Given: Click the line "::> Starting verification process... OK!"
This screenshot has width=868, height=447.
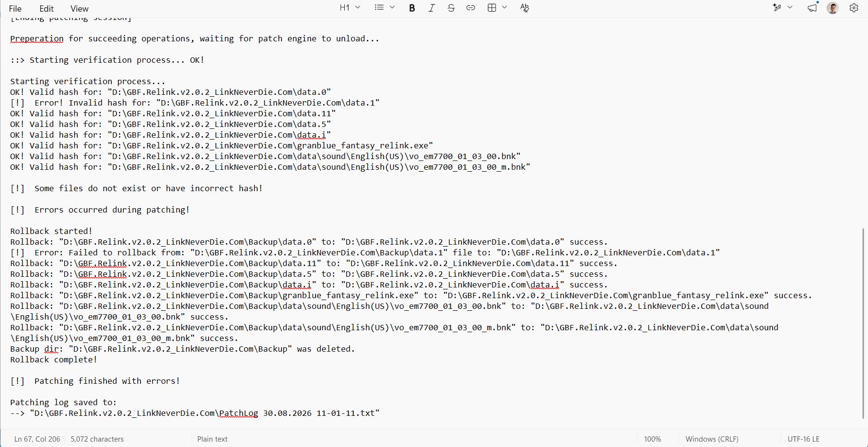Looking at the screenshot, I should coord(107,60).
